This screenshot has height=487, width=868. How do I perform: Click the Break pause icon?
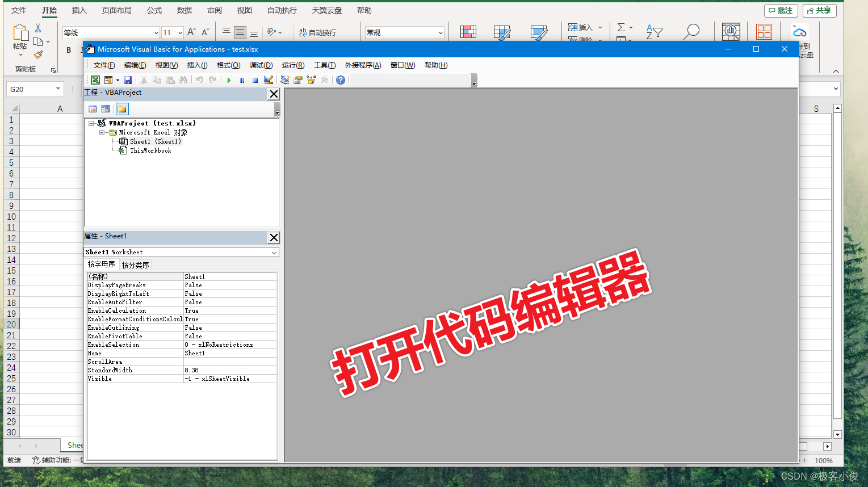(x=242, y=80)
